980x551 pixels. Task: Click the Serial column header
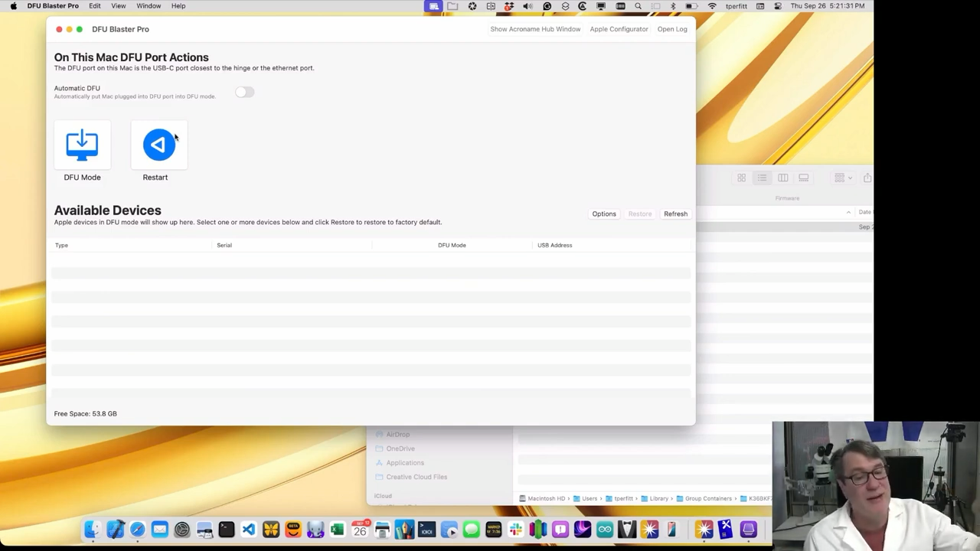(224, 246)
